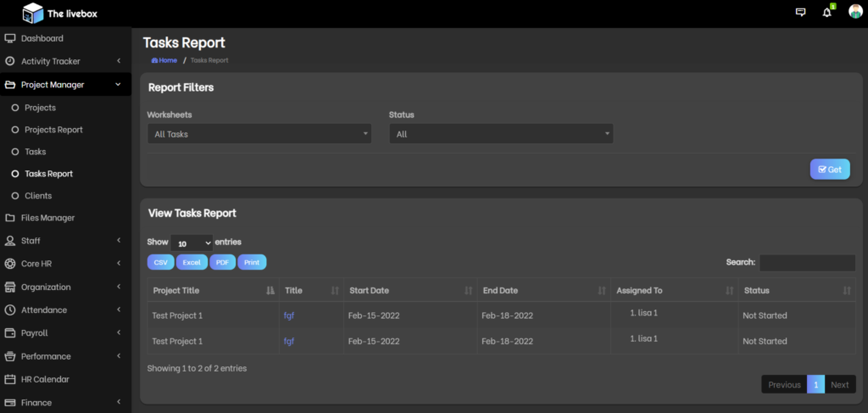Click the HR Calendar icon
868x413 pixels.
click(x=10, y=379)
